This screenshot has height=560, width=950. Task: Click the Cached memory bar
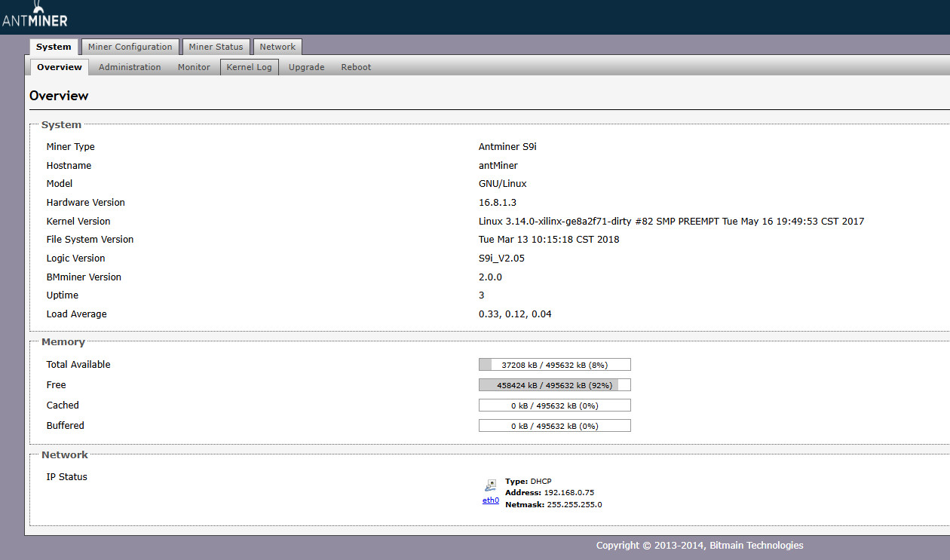coord(555,405)
